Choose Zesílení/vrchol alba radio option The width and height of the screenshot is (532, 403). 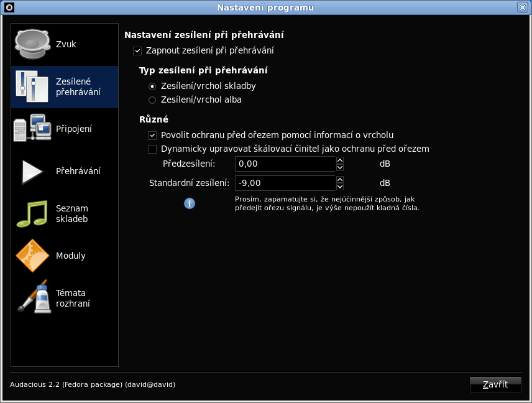pos(152,100)
